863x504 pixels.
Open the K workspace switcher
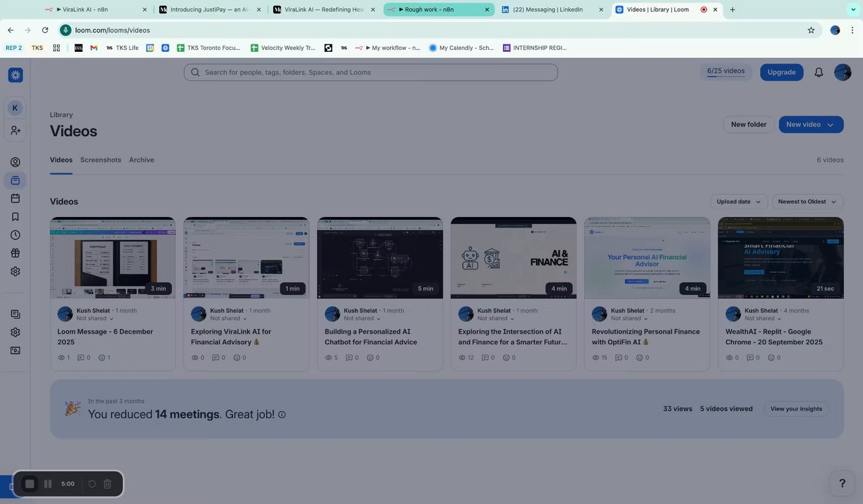point(15,108)
